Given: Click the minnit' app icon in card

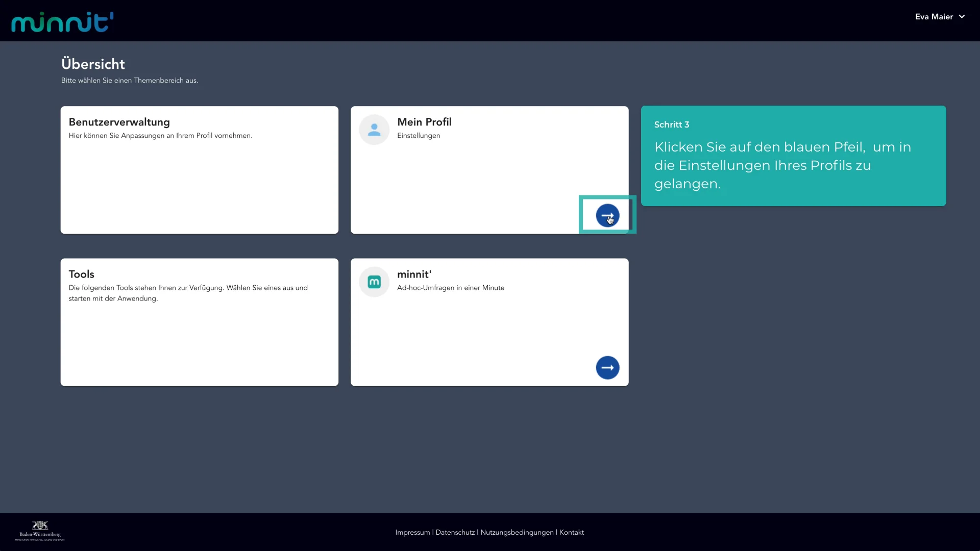Looking at the screenshot, I should pos(374,282).
